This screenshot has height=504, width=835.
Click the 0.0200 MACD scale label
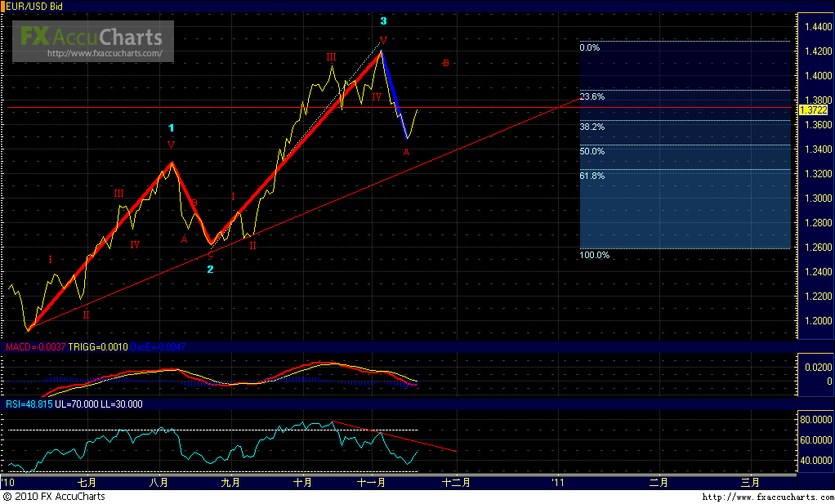click(819, 368)
